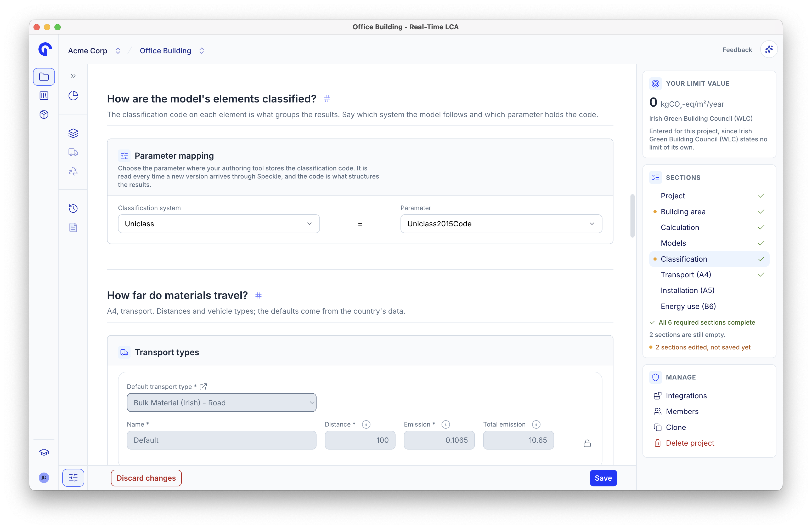Click the main content vertical scrollbar
Image resolution: width=812 pixels, height=529 pixels.
(632, 216)
